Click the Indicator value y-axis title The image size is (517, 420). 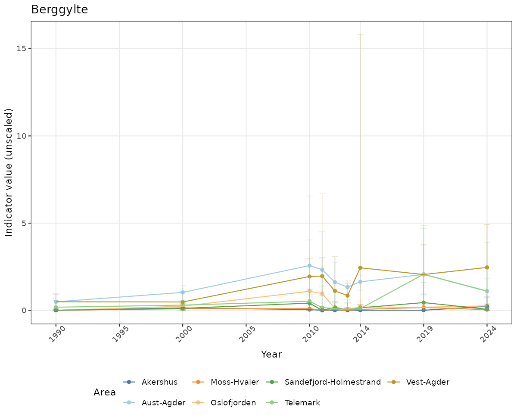click(x=9, y=172)
